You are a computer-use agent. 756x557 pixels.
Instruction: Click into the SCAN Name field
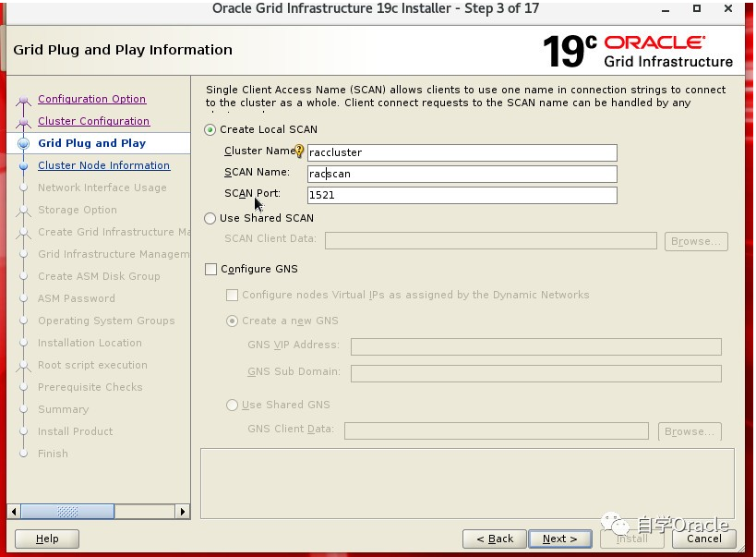[462, 174]
